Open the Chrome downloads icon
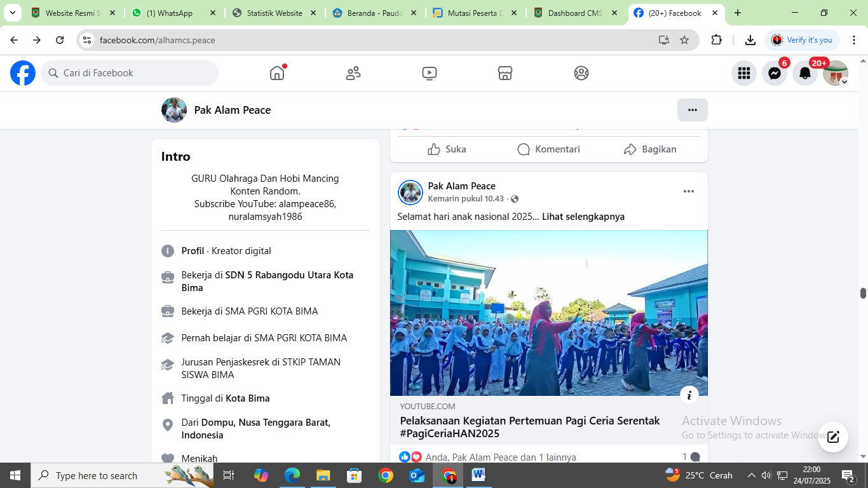 750,40
